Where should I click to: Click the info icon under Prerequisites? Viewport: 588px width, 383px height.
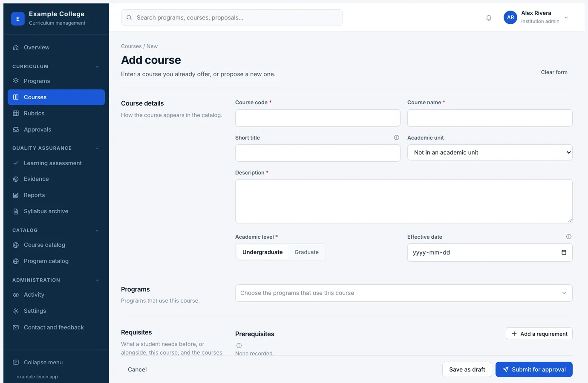[x=239, y=346]
